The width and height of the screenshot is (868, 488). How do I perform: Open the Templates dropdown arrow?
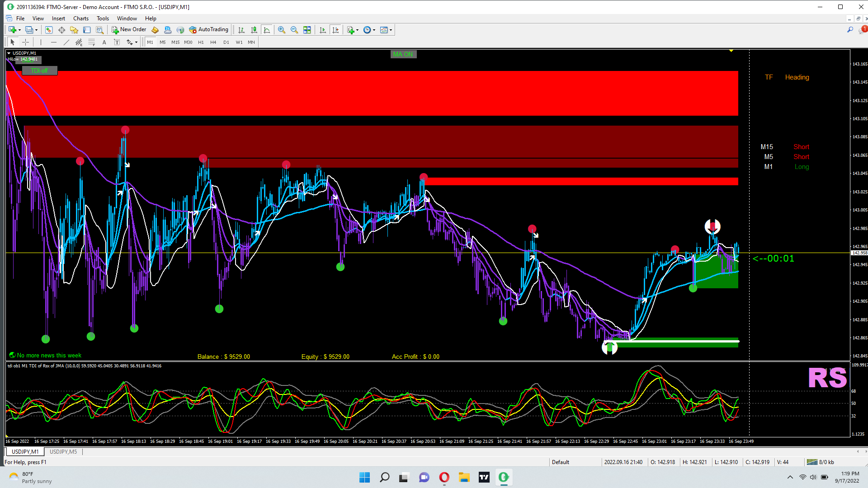point(391,30)
